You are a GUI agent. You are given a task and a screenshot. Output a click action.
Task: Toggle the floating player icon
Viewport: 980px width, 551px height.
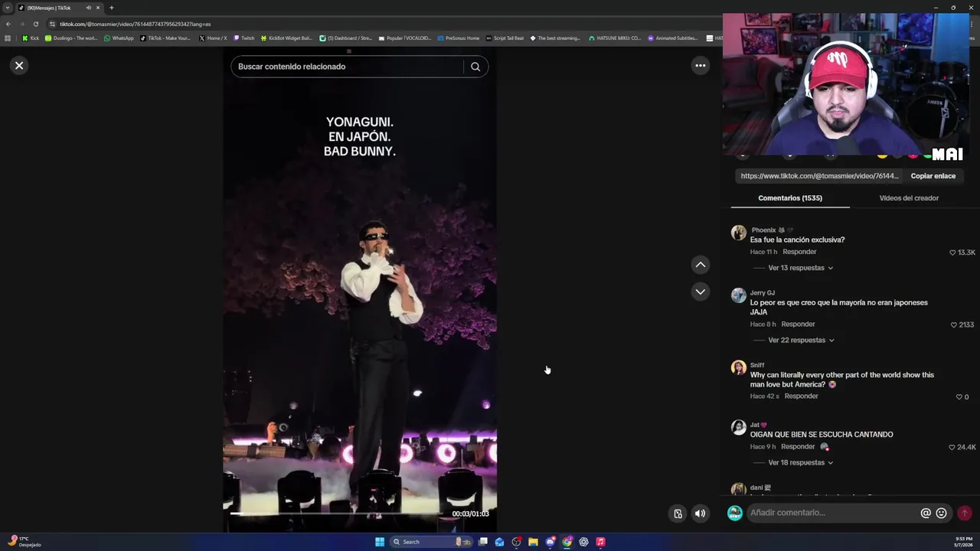click(x=678, y=514)
